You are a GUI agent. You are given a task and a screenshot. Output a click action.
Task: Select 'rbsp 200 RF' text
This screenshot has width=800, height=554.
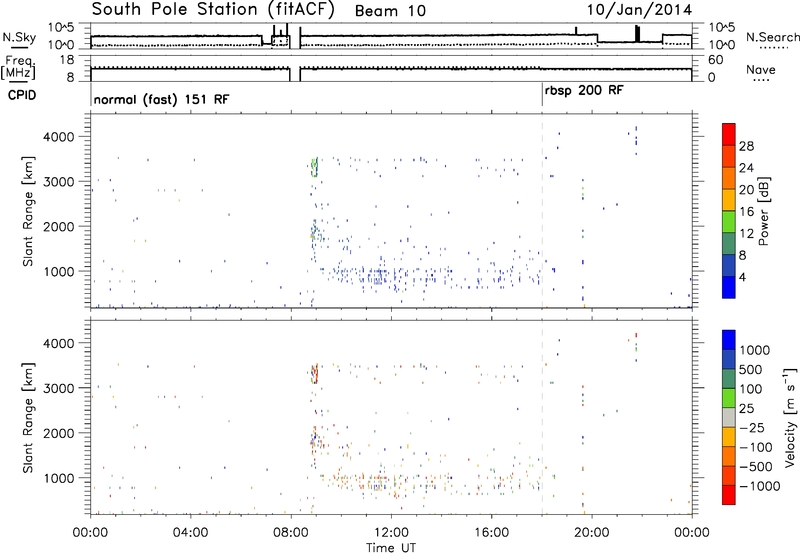pos(584,91)
